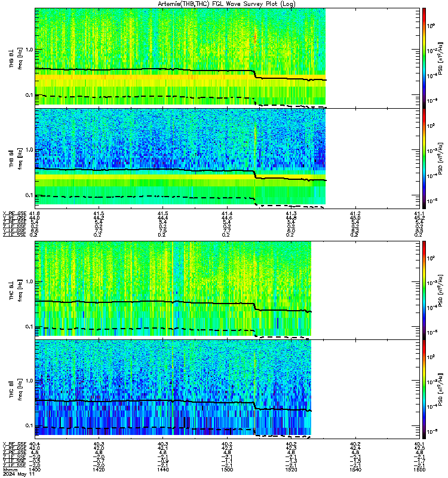
Task: Click the 'THC B∥ freq [Hz]' axis label
Action: (16, 390)
